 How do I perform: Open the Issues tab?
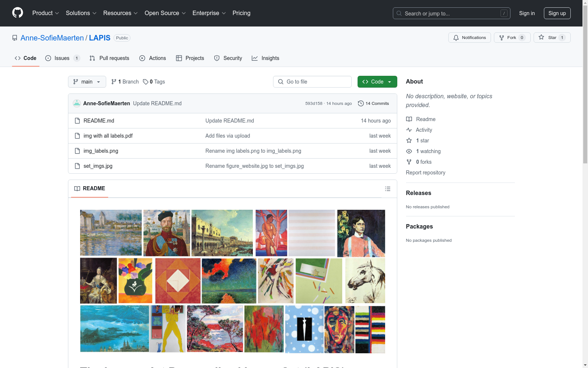pyautogui.click(x=62, y=58)
